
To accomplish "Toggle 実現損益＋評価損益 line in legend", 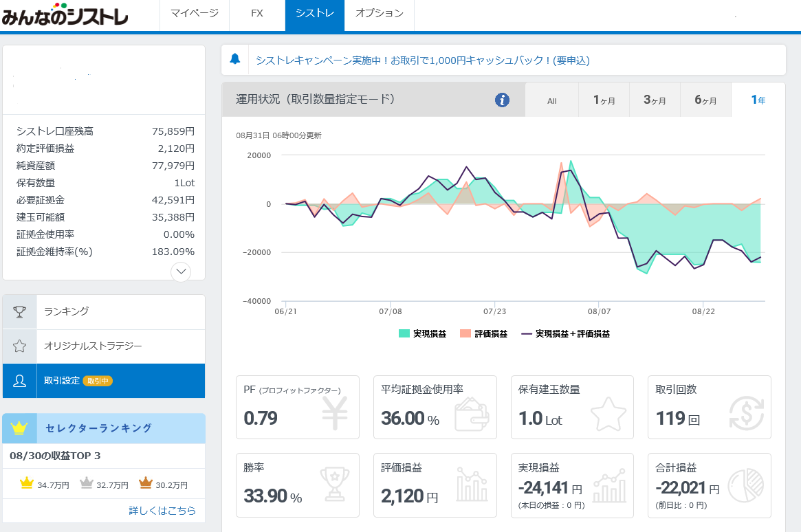I will (565, 334).
